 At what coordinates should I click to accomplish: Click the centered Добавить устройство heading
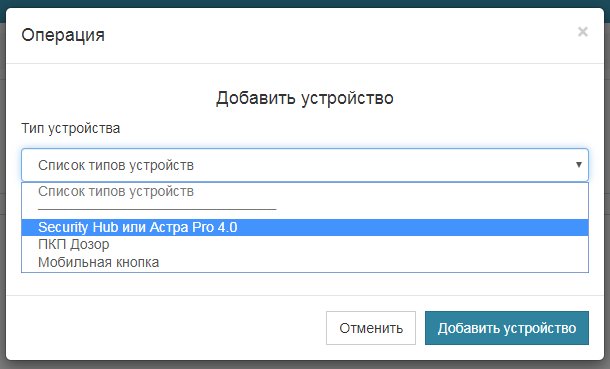305,98
